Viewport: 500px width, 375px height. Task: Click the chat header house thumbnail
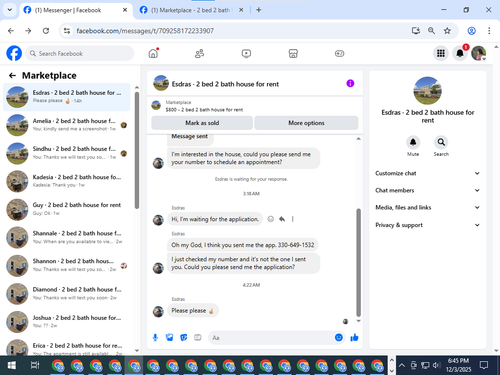[x=161, y=83]
